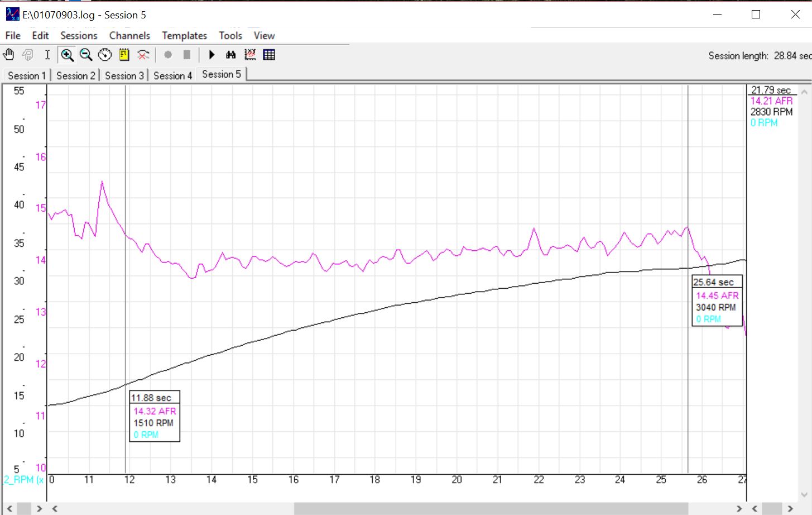Activate the zoom in magnifier
Image resolution: width=812 pixels, height=515 pixels.
67,55
